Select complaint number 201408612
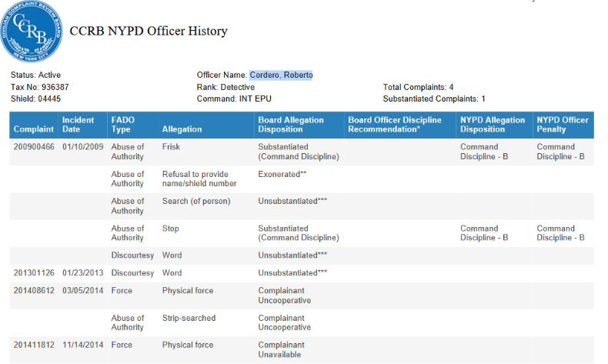 click(x=34, y=291)
